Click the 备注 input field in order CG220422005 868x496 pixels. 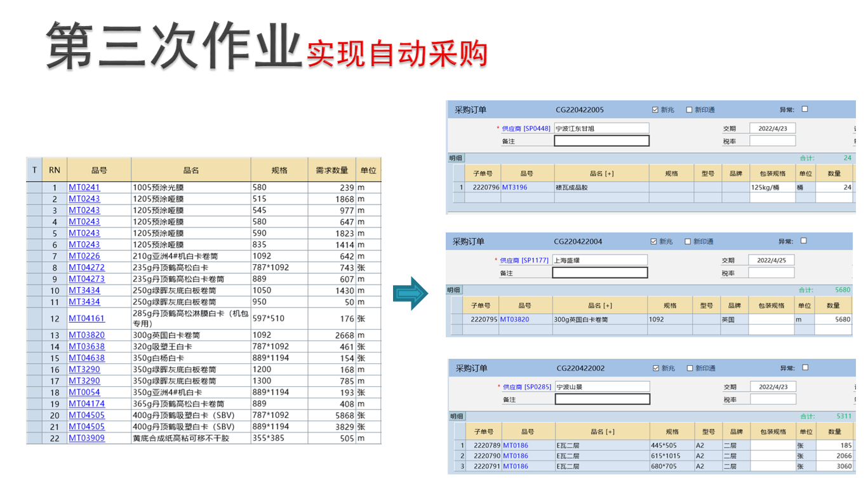[x=601, y=141]
